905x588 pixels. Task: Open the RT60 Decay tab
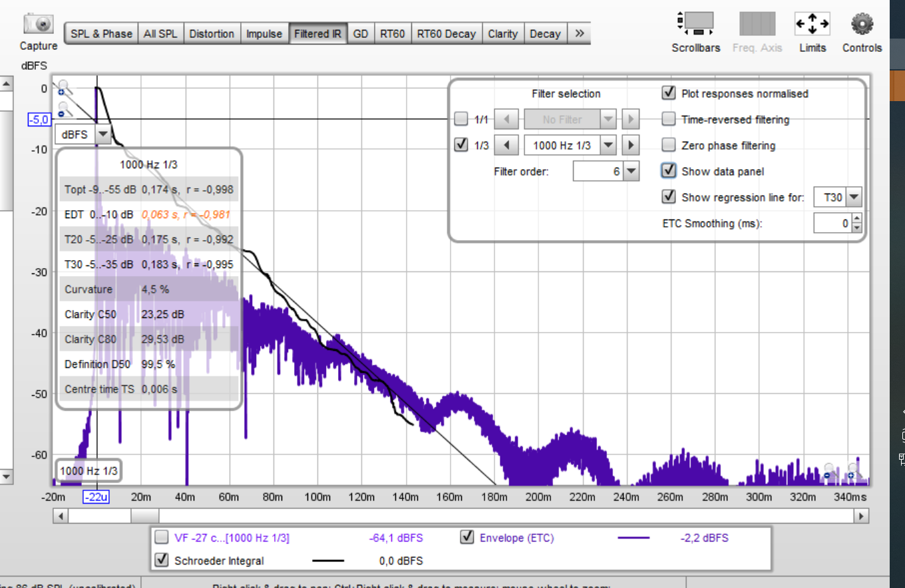pyautogui.click(x=447, y=33)
